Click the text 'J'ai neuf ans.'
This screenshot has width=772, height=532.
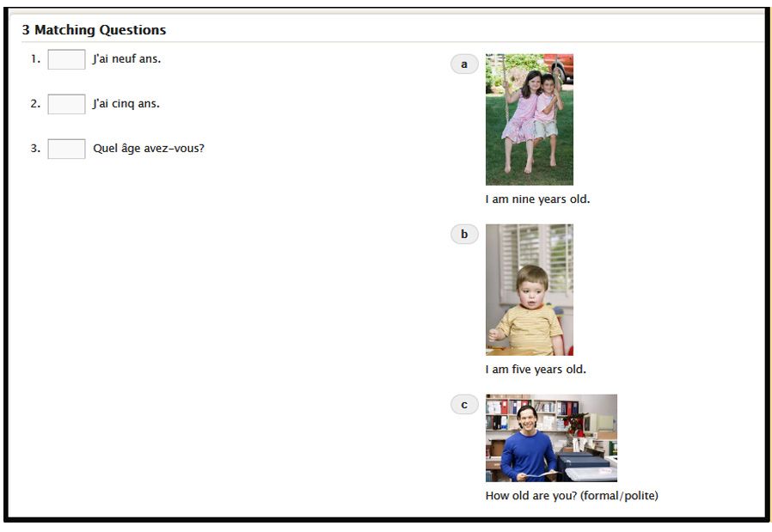[127, 59]
